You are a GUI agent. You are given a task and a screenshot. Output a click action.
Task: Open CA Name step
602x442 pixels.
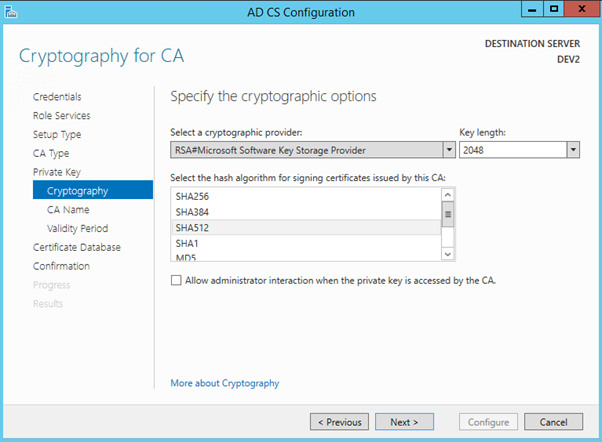point(68,210)
